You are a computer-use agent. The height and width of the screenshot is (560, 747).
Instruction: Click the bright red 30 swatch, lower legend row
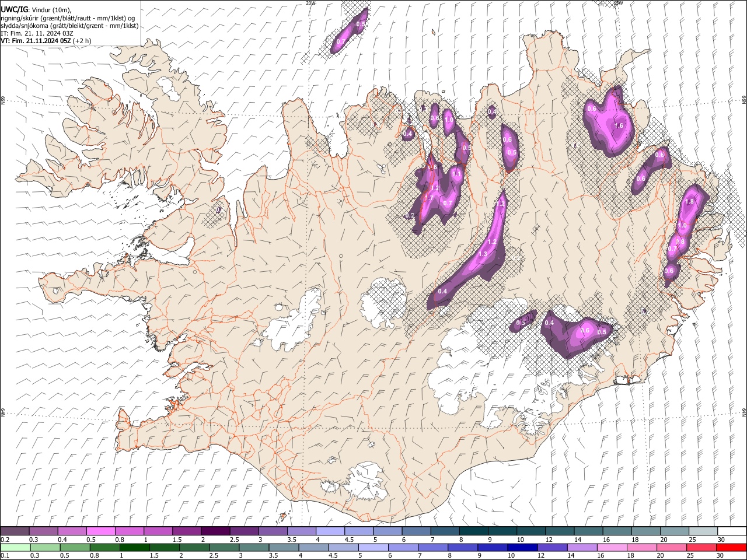pos(732,547)
